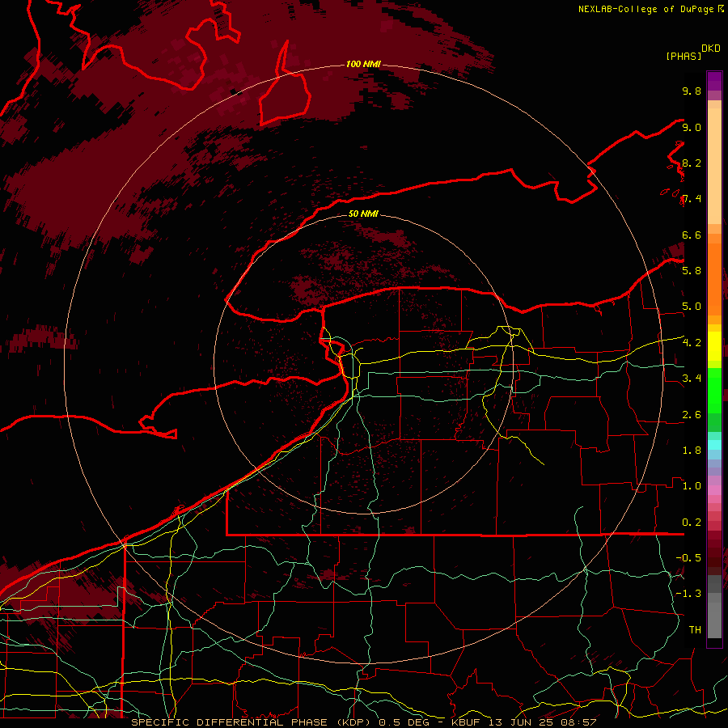
Task: Click the 50 NMI range ring label
Action: coord(363,214)
